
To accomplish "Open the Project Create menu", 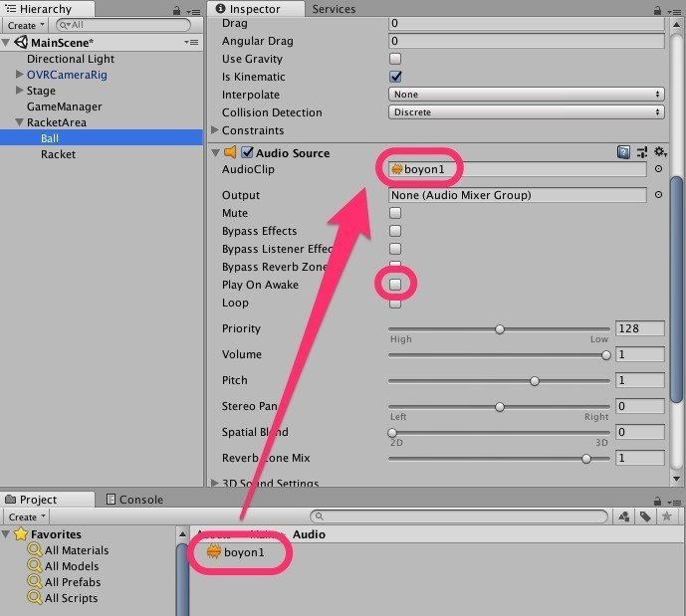I will click(x=27, y=516).
